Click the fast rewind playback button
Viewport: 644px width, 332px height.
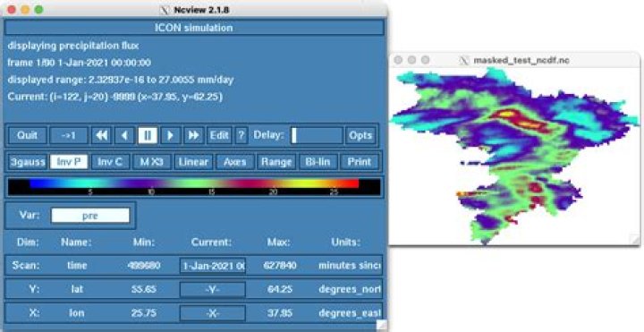[x=101, y=136]
